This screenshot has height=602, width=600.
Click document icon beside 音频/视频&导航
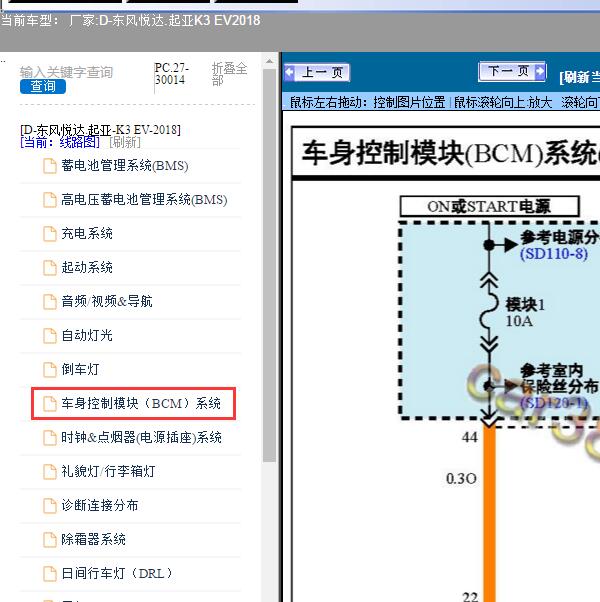tap(50, 301)
